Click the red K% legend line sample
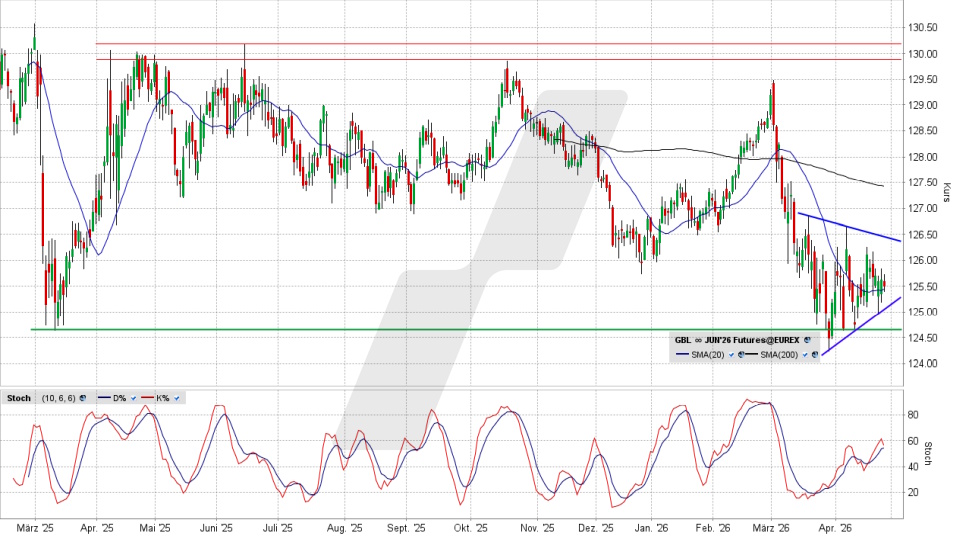The image size is (960, 540). coord(146,398)
